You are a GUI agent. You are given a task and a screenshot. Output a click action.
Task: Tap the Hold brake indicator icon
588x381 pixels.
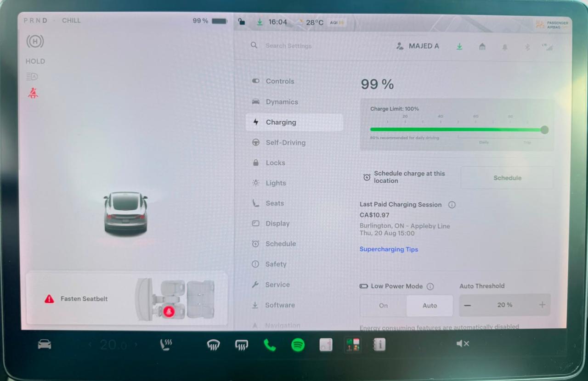35,42
